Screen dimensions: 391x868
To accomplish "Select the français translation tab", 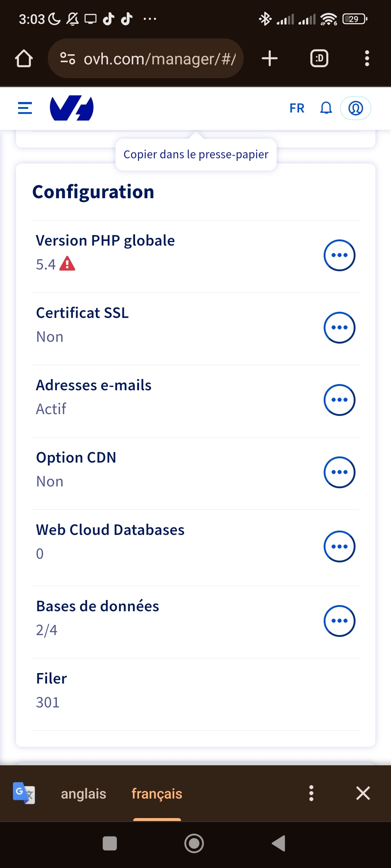I will click(157, 794).
